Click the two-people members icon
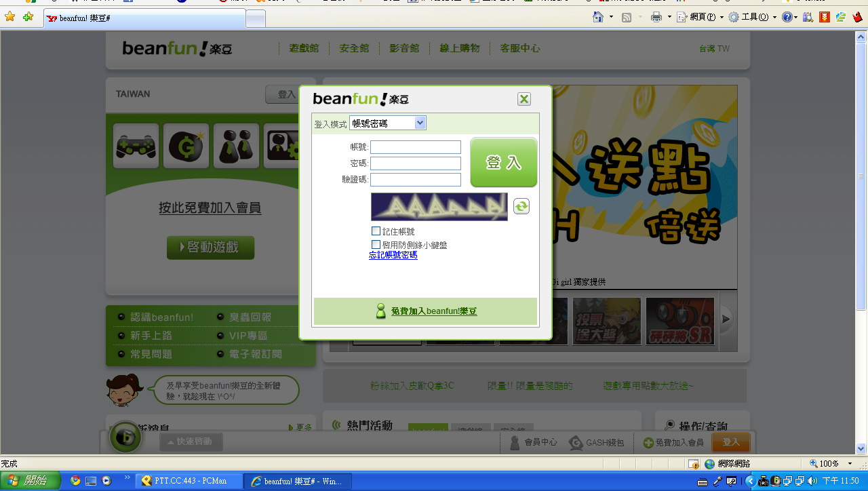This screenshot has height=491, width=868. point(236,146)
